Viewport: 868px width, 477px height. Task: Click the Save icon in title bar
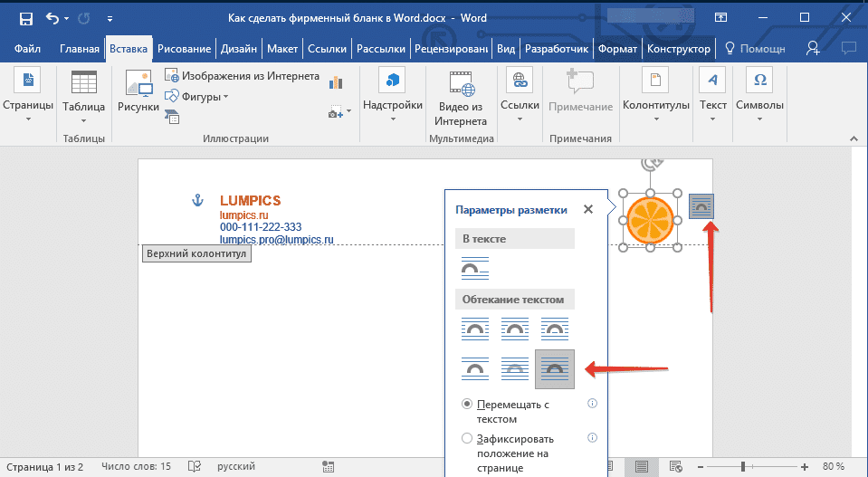25,17
